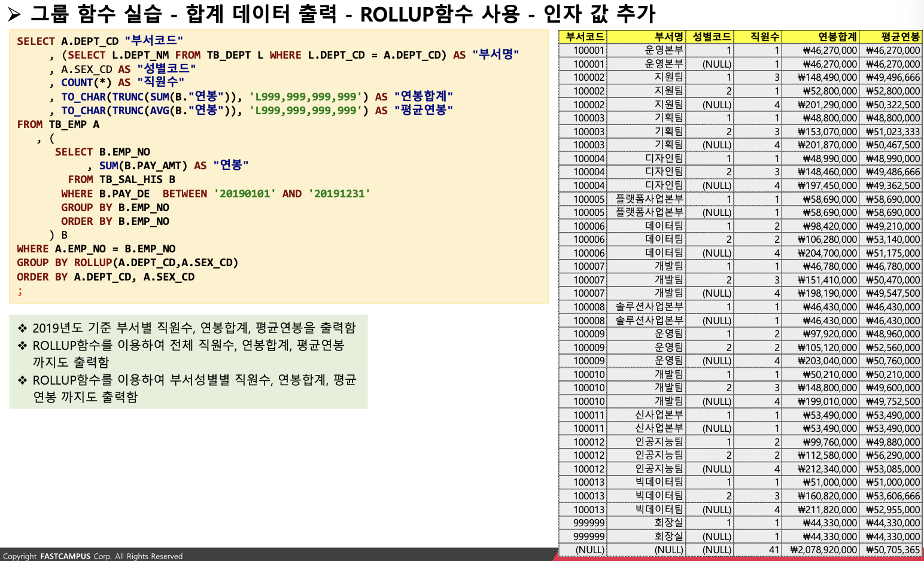The image size is (924, 561).
Task: Select the average cell ₩49,496,666
Action: [x=890, y=77]
